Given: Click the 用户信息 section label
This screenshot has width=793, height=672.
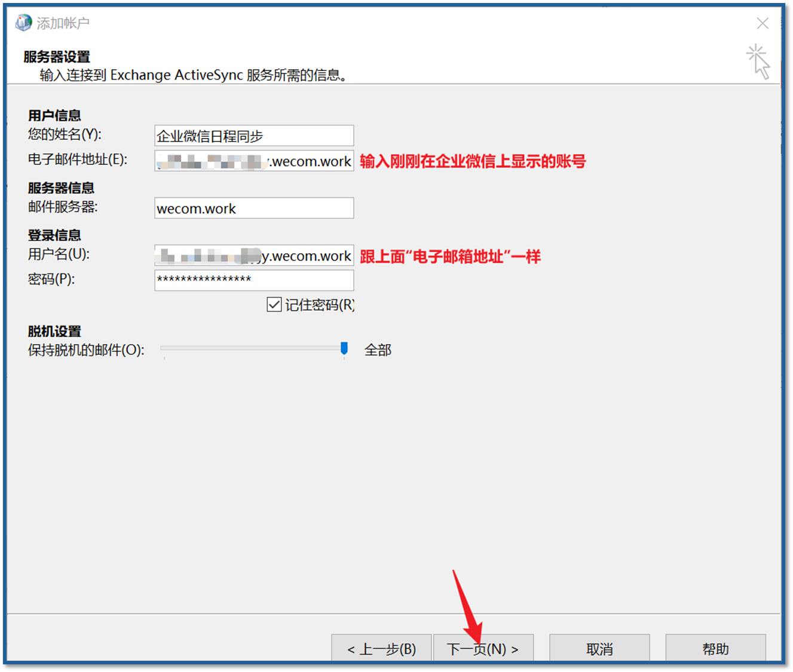Looking at the screenshot, I should [54, 115].
